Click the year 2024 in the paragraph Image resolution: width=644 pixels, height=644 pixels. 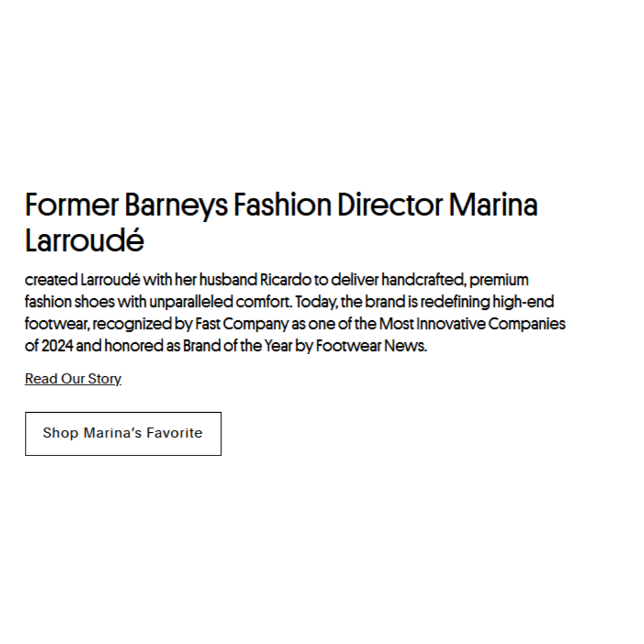pos(57,346)
